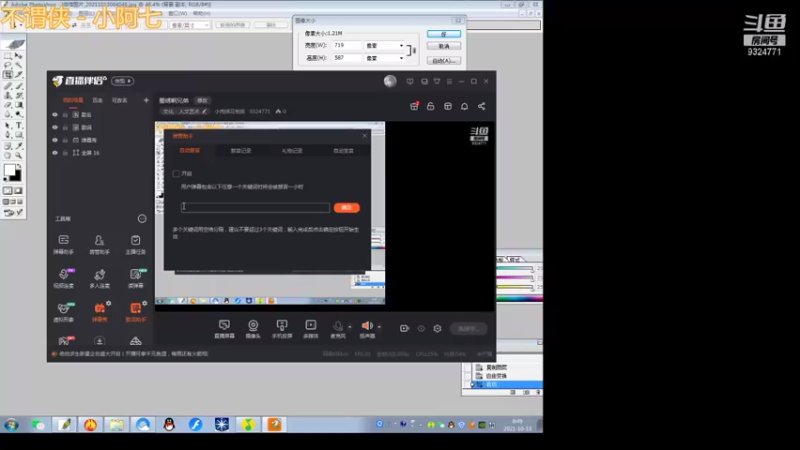Toggle the lock on the 全屏 16 source

click(65, 153)
